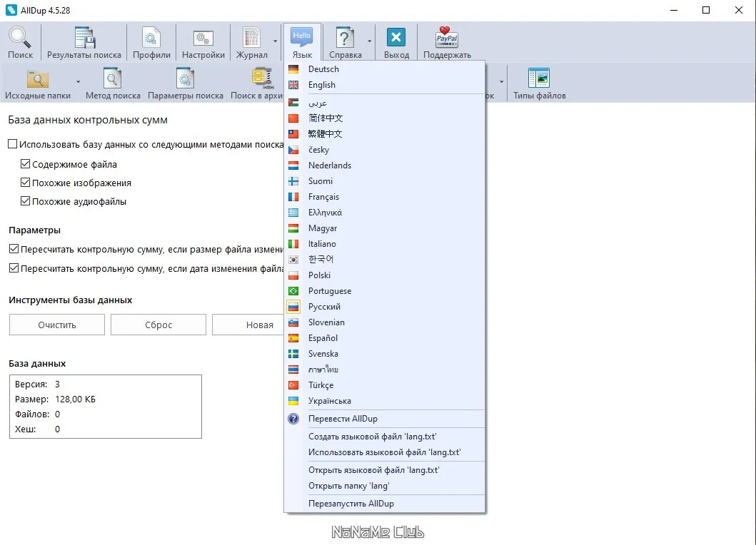Expand the Справка dropdown arrow
The image size is (756, 545).
(x=369, y=41)
